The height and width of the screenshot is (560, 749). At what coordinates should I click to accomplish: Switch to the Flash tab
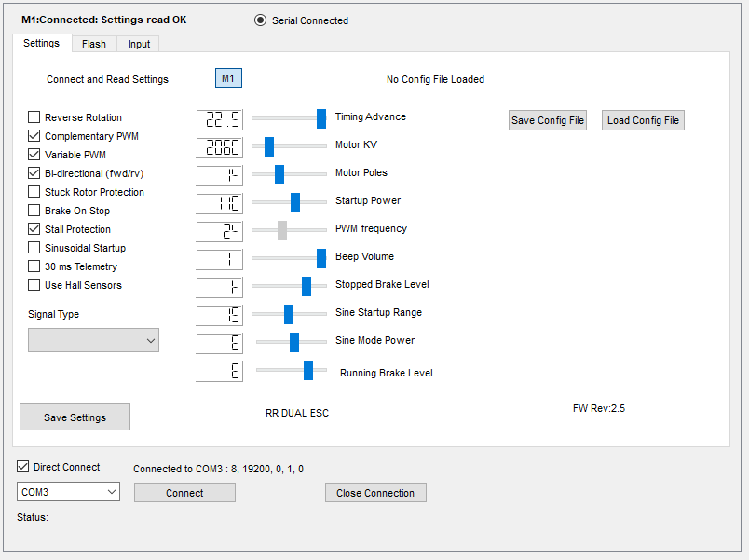click(x=93, y=44)
